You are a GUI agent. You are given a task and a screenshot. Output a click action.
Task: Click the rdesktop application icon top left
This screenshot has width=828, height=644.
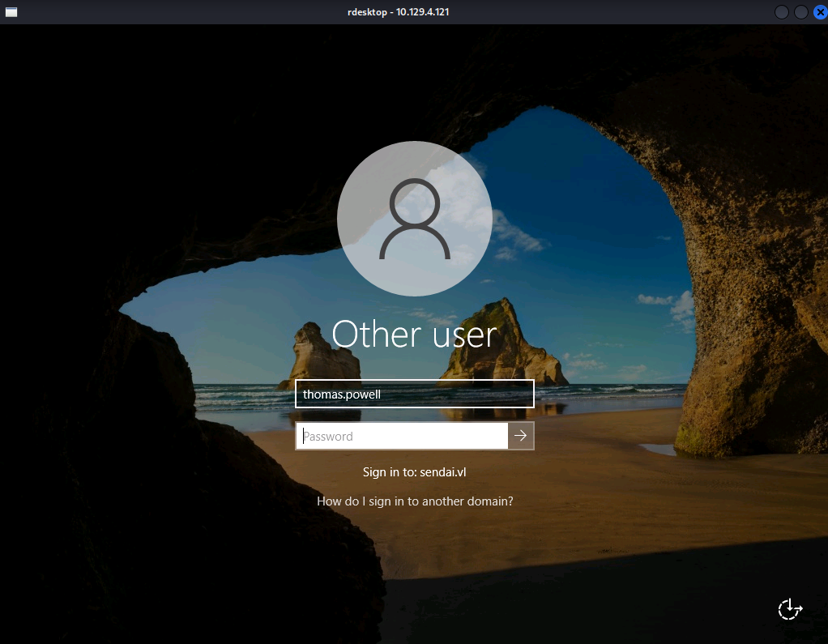pyautogui.click(x=11, y=11)
